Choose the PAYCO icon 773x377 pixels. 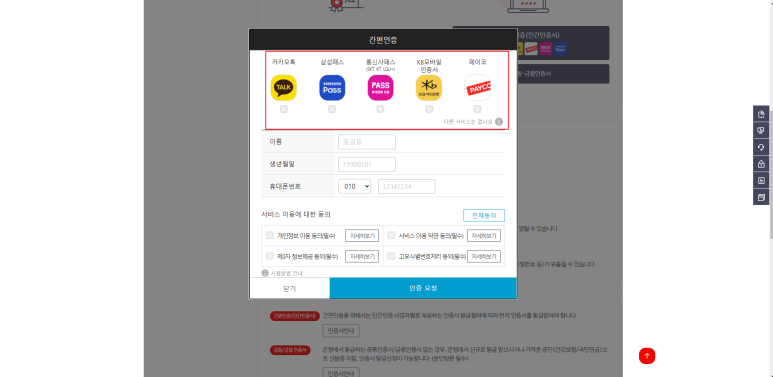coord(477,88)
